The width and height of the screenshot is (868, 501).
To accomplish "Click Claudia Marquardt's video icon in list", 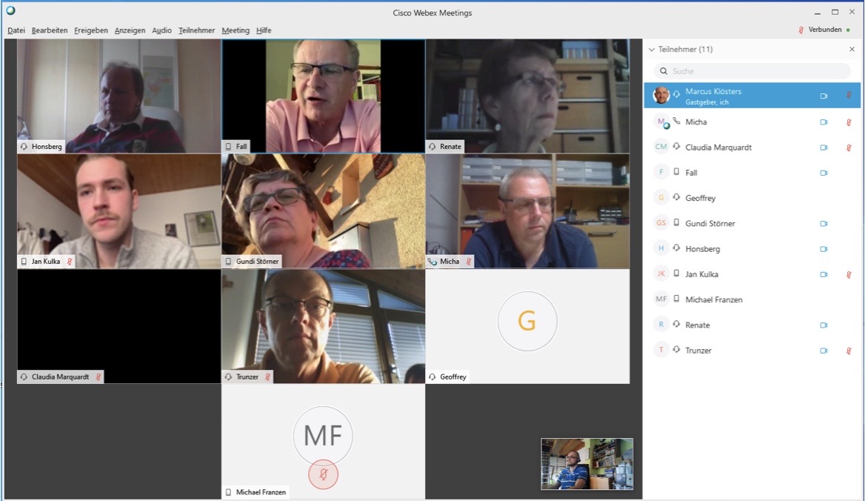I will (x=824, y=147).
